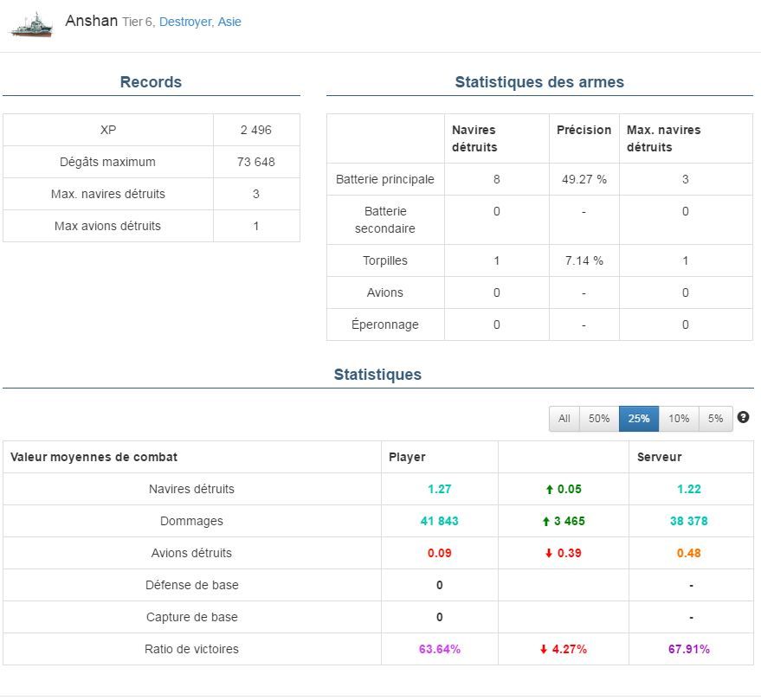Screen dimensions: 761x700
Task: Click the Anshan ship thumbnail icon
Action: (31, 23)
